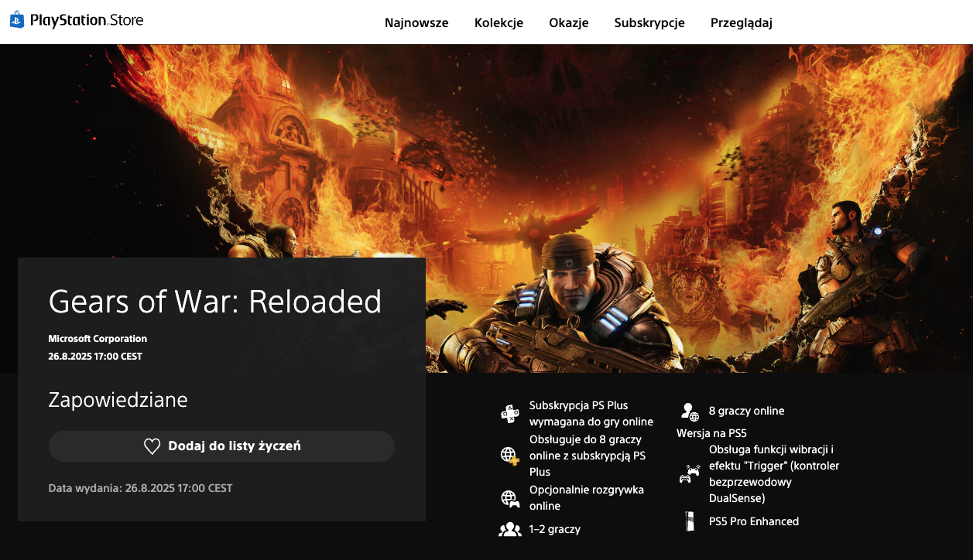Click the Subskrypcja PS Plus wymagana text
The width and height of the screenshot is (973, 560).
click(591, 414)
